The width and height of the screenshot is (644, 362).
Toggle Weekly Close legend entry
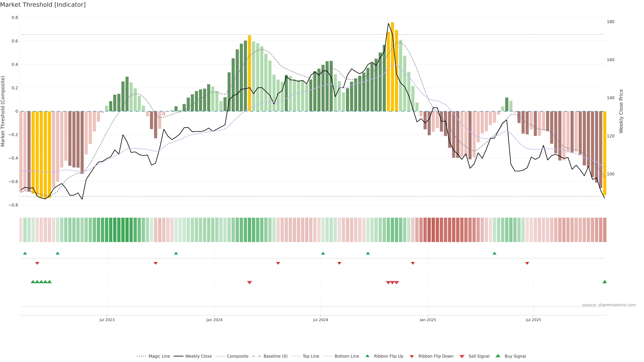(198, 356)
